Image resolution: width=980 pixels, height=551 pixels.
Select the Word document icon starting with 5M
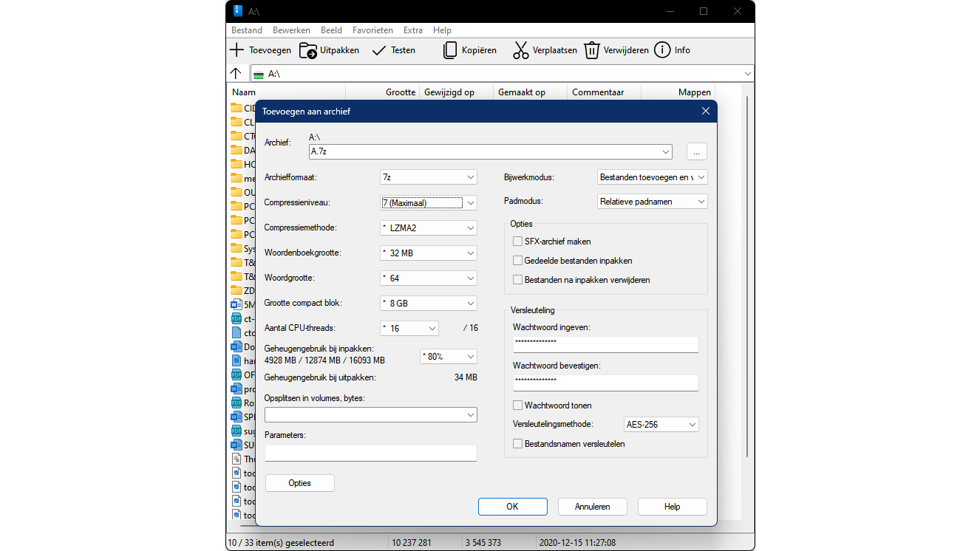click(x=237, y=304)
